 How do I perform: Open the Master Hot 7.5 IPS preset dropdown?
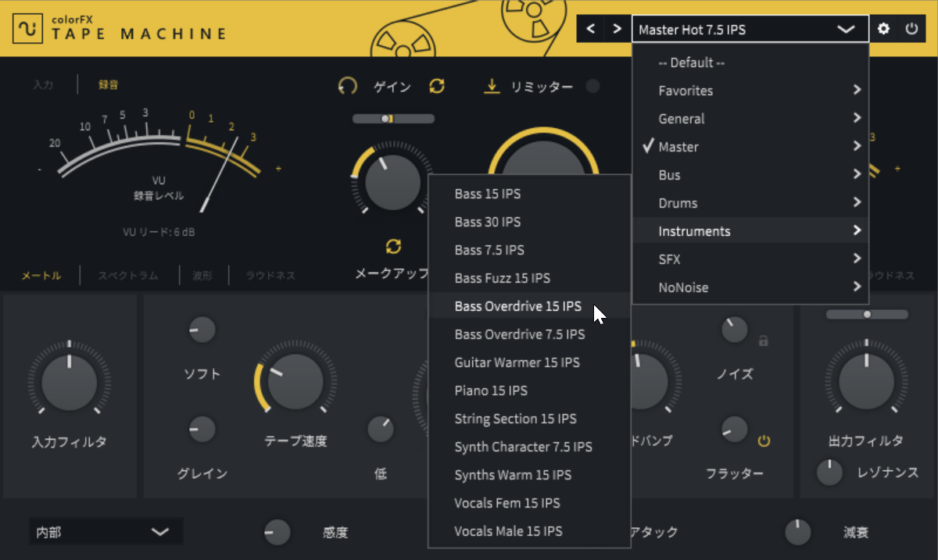tap(750, 30)
